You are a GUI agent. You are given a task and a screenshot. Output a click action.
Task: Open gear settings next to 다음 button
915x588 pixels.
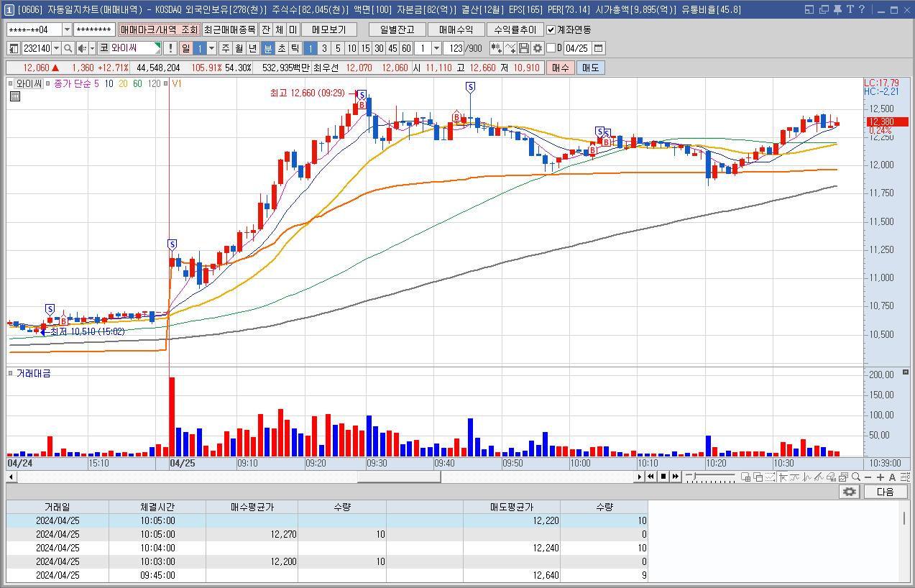[x=850, y=492]
